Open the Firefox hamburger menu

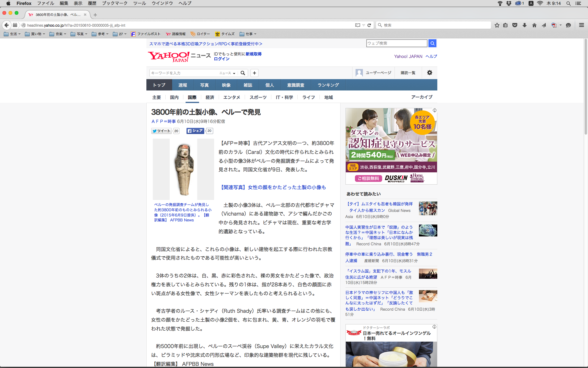(581, 25)
